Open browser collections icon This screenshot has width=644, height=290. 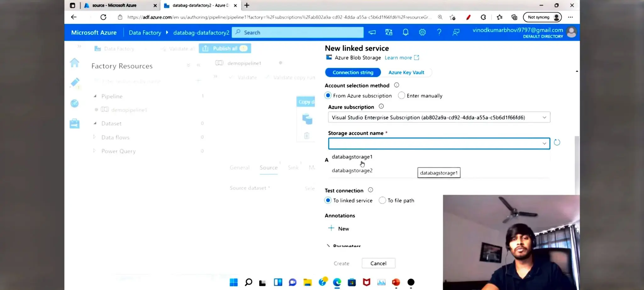(514, 17)
